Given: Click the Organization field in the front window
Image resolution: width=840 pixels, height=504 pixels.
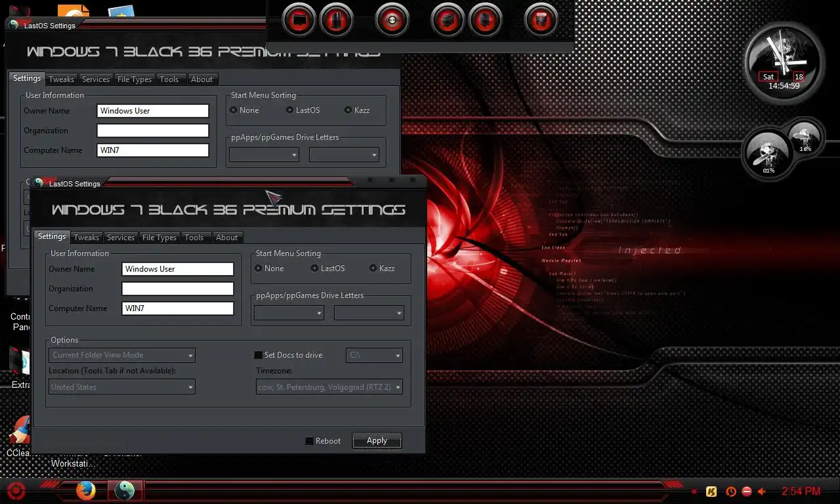Looking at the screenshot, I should [x=178, y=289].
